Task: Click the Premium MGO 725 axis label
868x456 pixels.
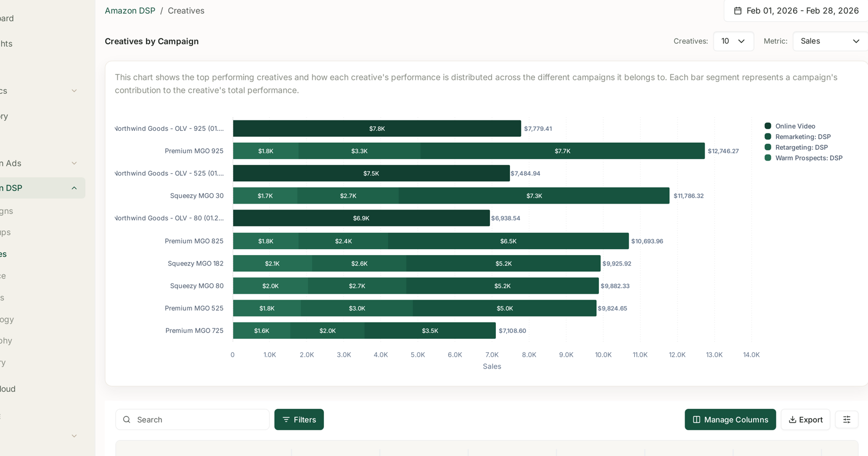Action: (x=194, y=331)
